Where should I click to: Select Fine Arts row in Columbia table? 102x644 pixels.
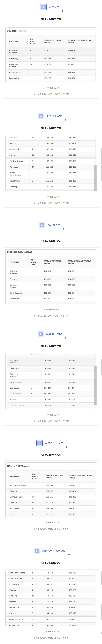tap(51, 138)
